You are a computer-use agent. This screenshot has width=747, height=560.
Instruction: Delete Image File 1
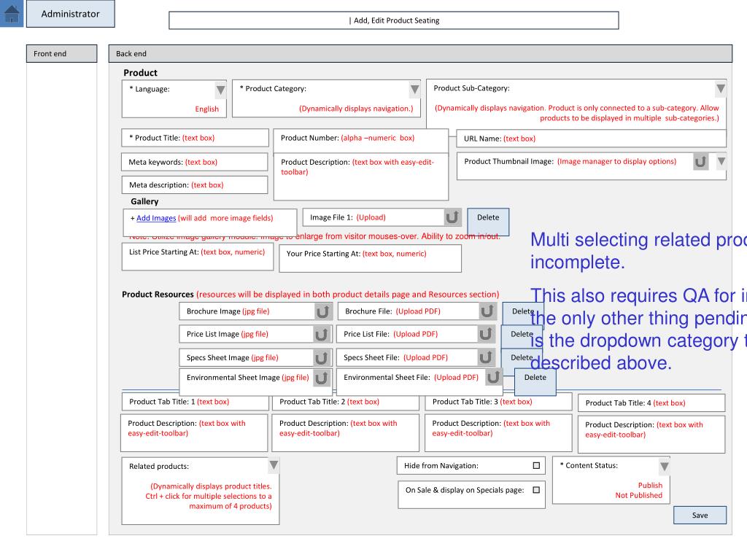coord(488,222)
